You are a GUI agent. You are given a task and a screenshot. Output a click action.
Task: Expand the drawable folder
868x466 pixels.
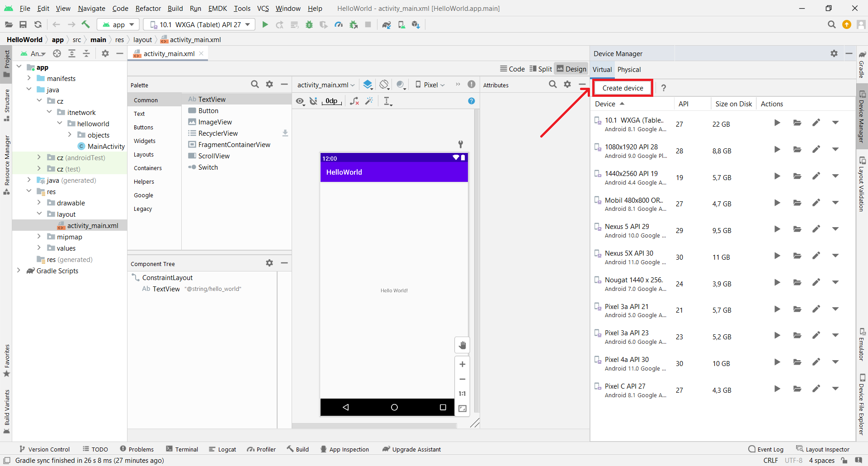[39, 203]
